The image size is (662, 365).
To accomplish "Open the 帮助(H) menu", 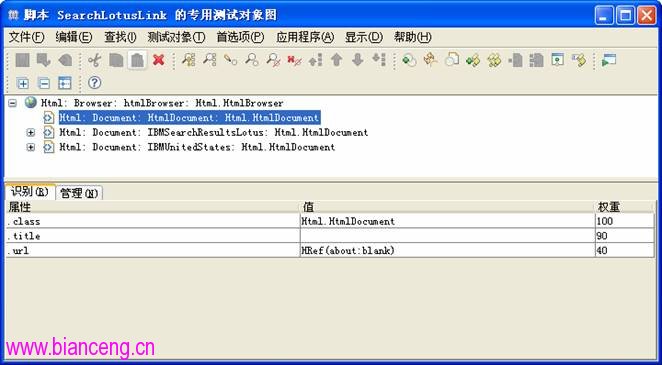I will tap(412, 37).
